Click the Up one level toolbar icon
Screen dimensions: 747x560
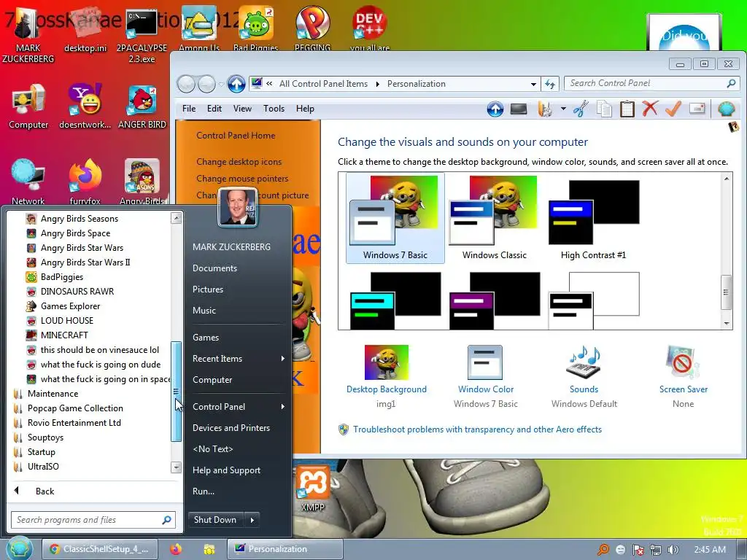coord(495,109)
